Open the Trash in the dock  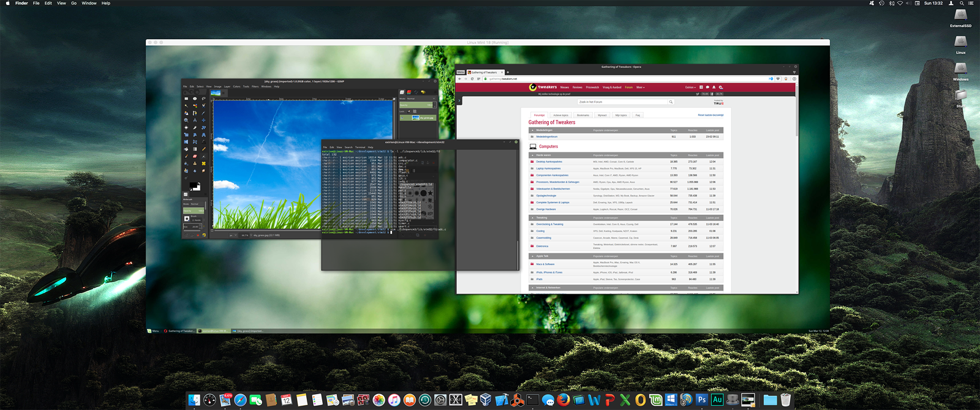[x=786, y=400]
